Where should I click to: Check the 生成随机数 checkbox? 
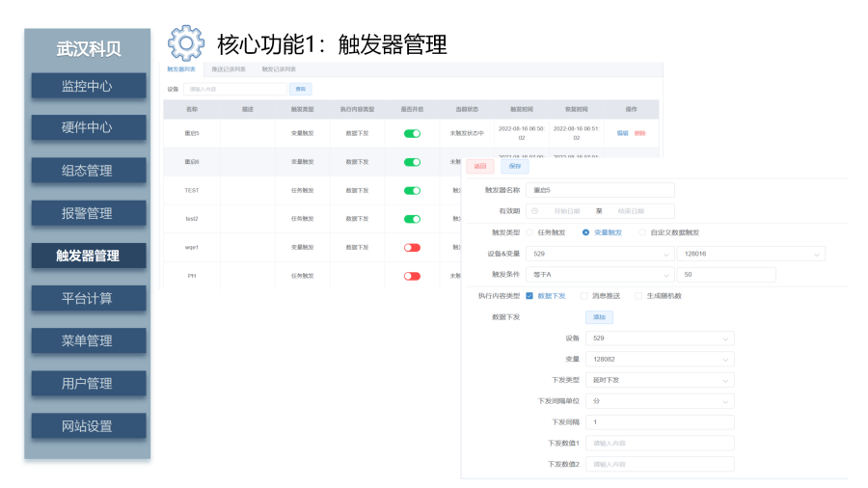click(x=638, y=296)
